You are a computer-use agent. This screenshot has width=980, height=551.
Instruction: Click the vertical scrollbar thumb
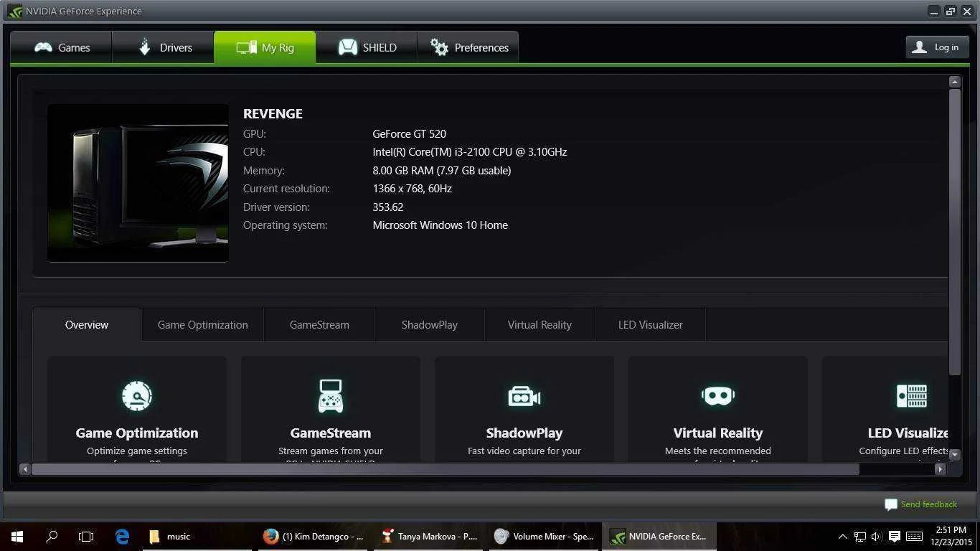point(955,232)
